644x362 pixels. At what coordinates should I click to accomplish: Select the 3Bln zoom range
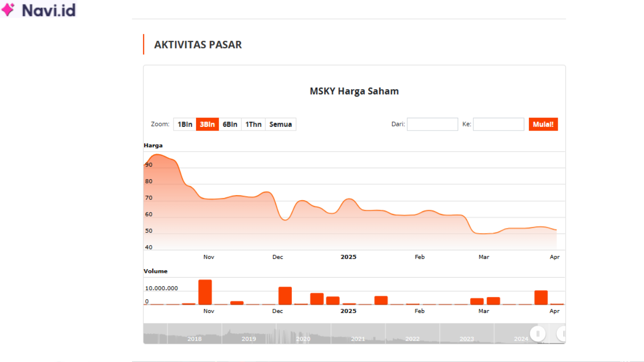[x=207, y=124]
